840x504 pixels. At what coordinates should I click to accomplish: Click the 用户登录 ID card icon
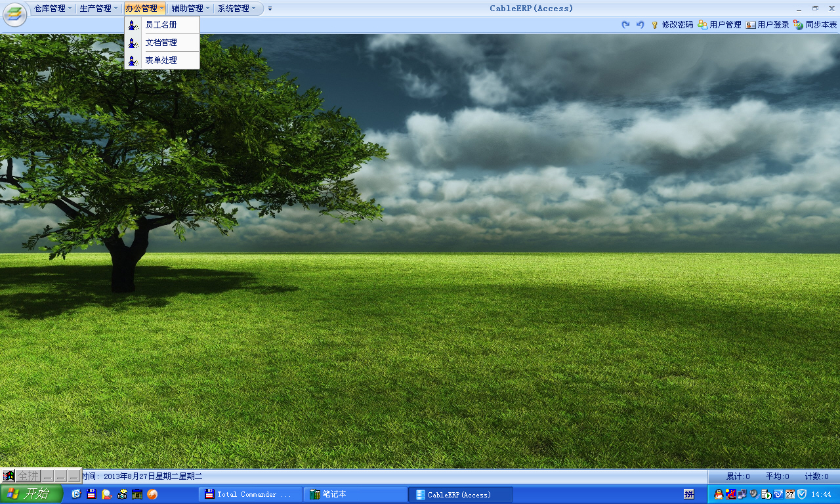click(x=751, y=25)
